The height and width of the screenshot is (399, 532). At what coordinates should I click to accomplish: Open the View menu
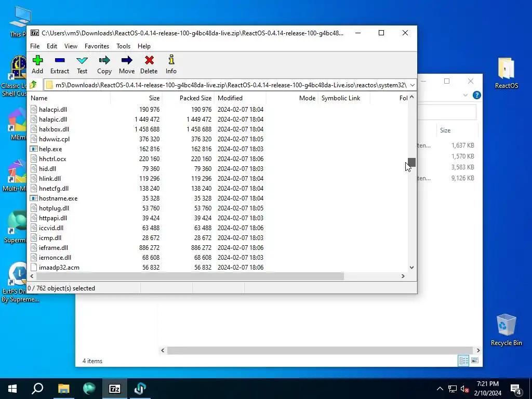(71, 46)
